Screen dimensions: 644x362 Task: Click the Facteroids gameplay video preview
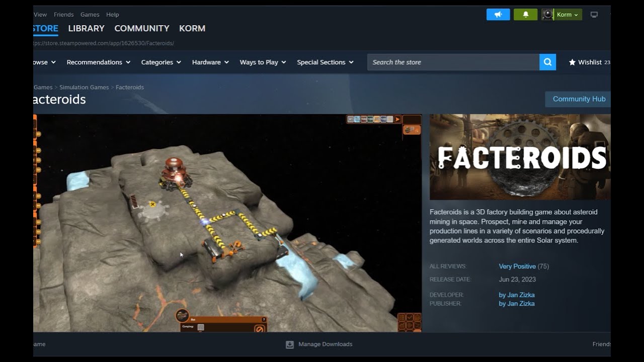(227, 223)
